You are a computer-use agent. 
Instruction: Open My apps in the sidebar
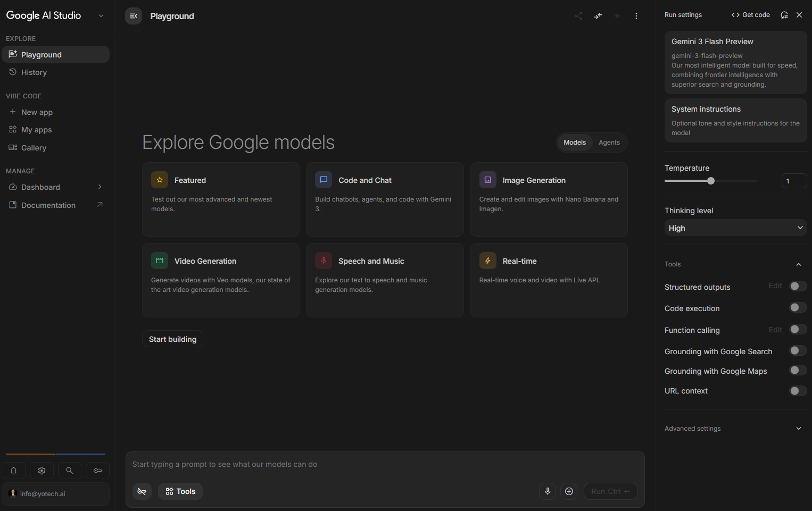click(x=56, y=130)
